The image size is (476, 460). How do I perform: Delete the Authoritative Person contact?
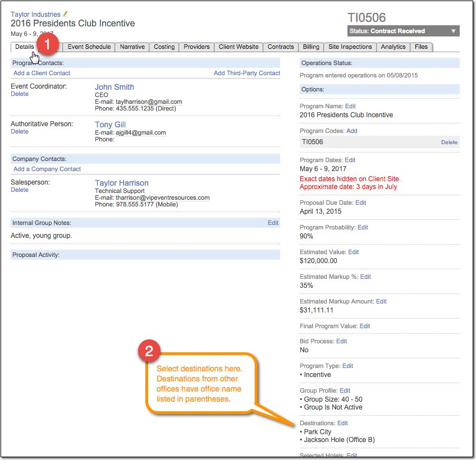(20, 132)
